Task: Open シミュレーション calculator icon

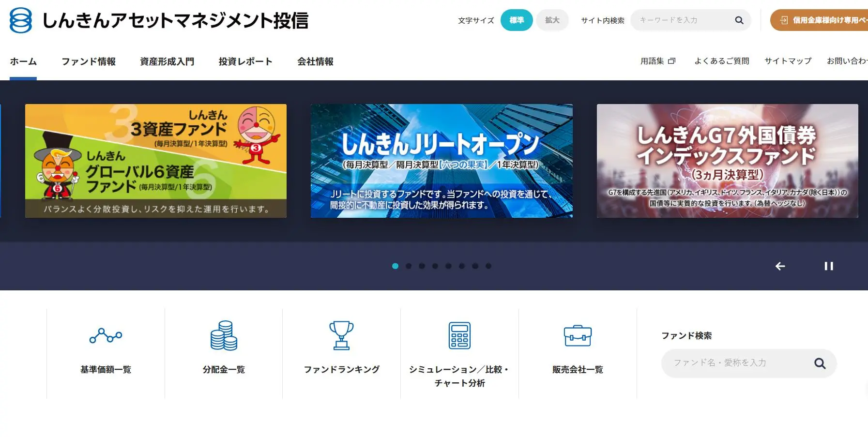Action: (x=459, y=335)
